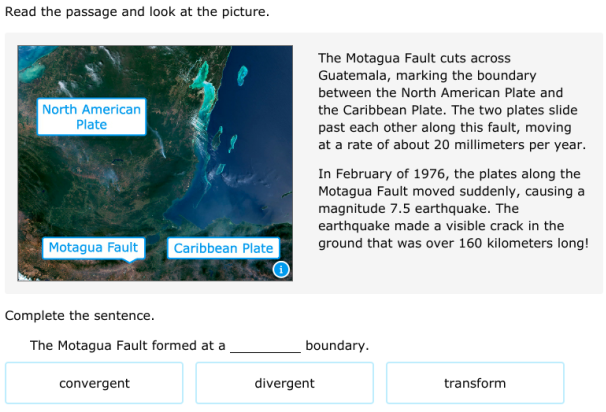The image size is (606, 412).
Task: Click the turquoise coastal water on the map
Action: (x=206, y=78)
